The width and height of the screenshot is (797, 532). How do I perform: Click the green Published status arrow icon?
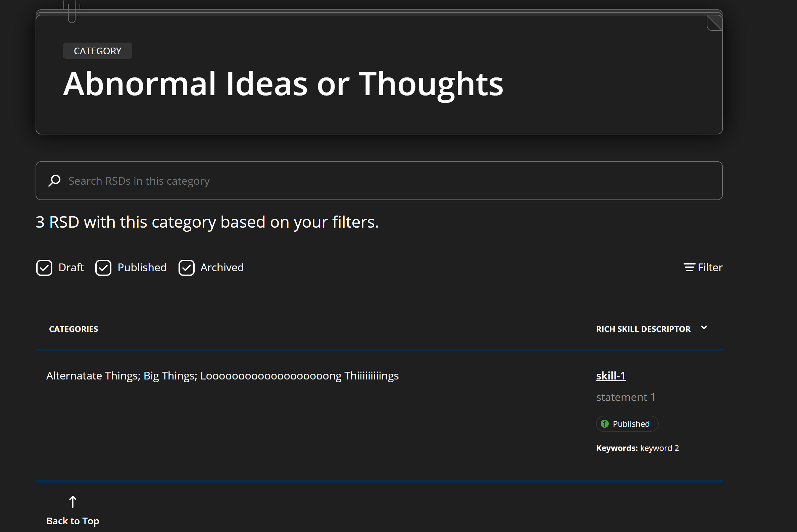click(x=604, y=424)
